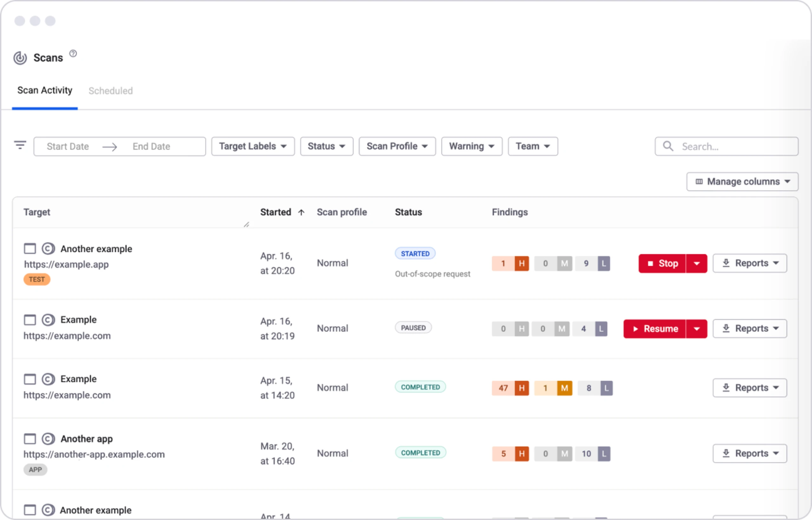812x520 pixels.
Task: Check the Another example example.app row checkbox
Action: [x=30, y=249]
